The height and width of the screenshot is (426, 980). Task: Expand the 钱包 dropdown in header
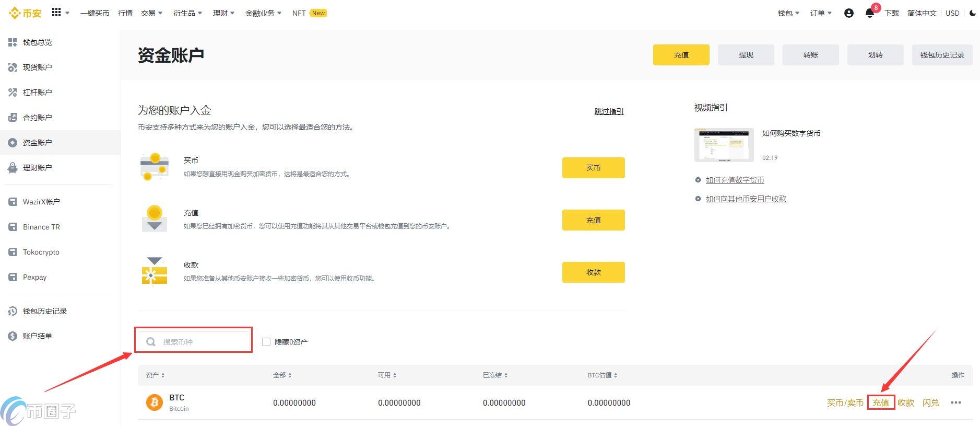789,13
